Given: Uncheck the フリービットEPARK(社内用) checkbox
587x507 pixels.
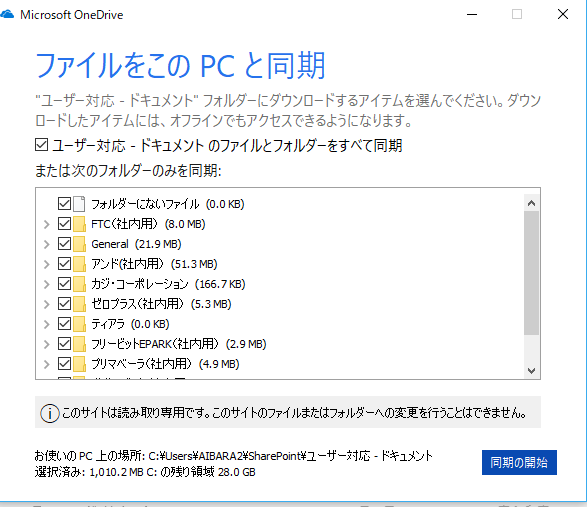Looking at the screenshot, I should point(64,344).
